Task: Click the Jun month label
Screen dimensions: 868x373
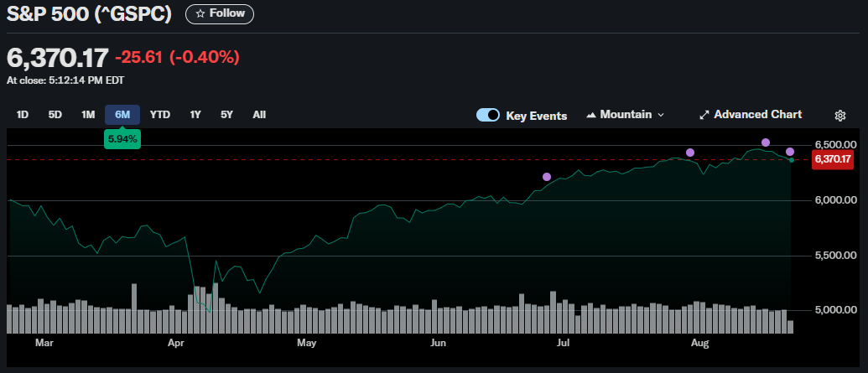Action: point(438,343)
